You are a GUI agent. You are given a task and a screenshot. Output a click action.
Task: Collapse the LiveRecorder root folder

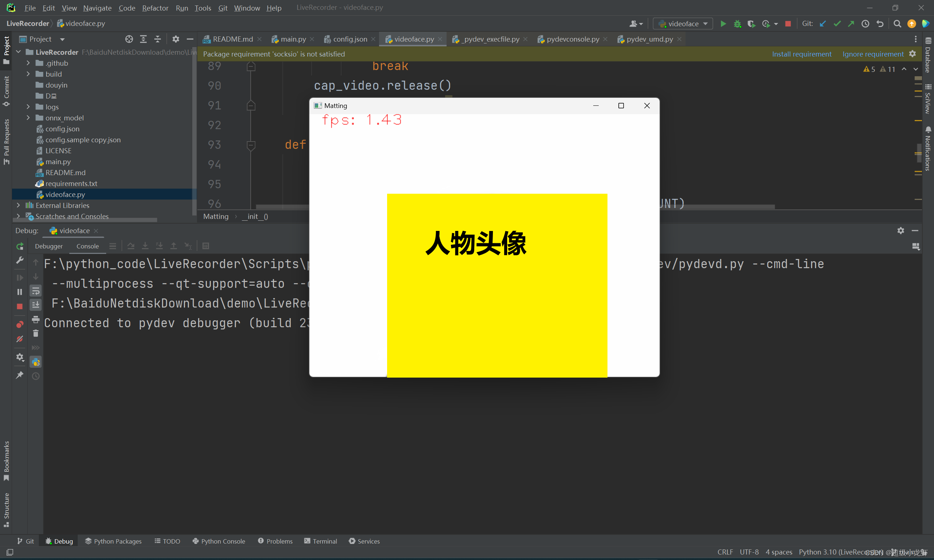18,52
